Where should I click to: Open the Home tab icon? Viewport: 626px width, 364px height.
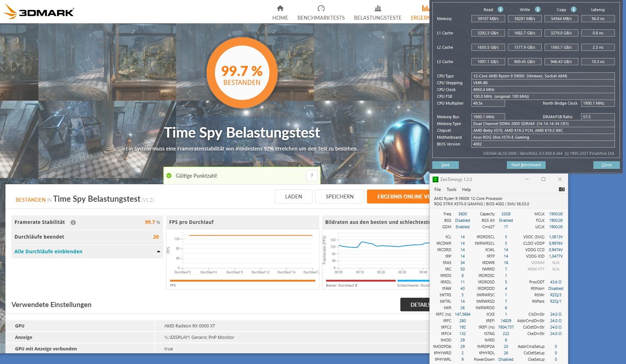tap(280, 8)
